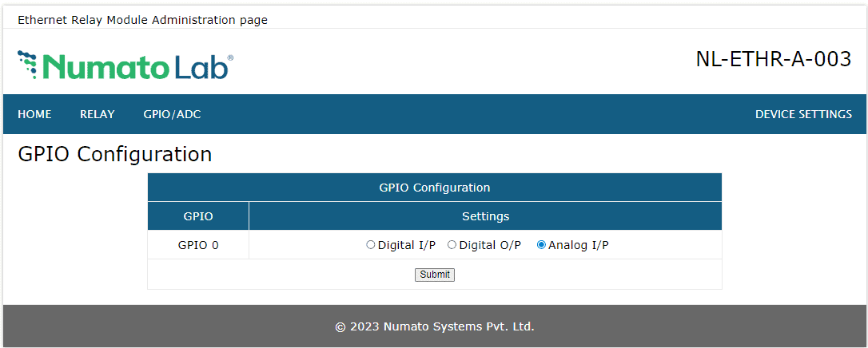Open the RELAY menu item
This screenshot has height=348, width=868.
(97, 114)
